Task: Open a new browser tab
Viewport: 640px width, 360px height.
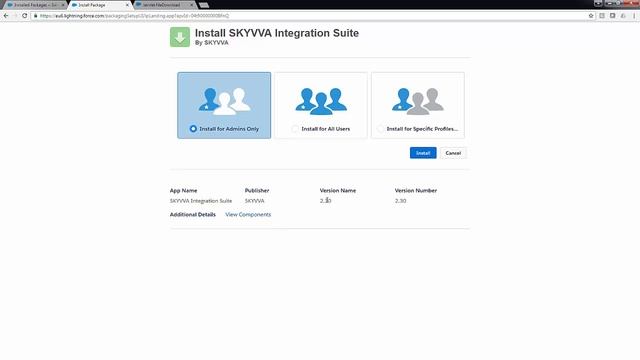Action: click(204, 5)
